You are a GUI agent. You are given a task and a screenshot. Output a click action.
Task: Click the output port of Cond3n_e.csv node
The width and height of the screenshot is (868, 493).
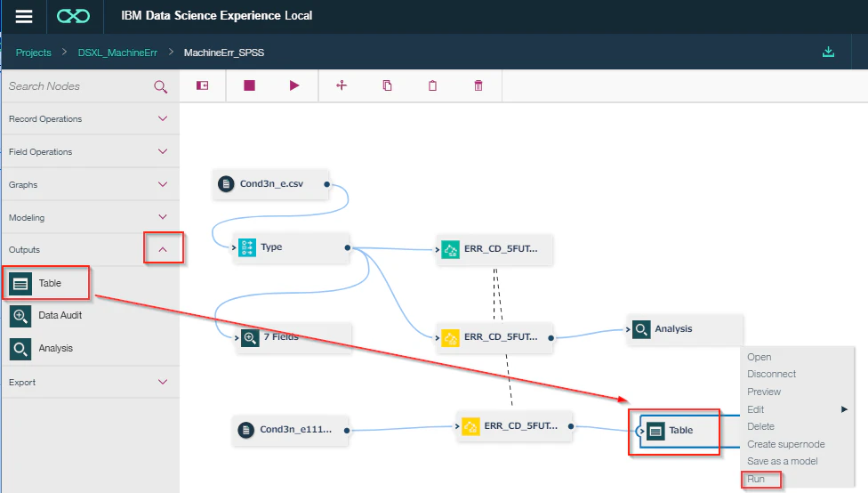pos(326,184)
